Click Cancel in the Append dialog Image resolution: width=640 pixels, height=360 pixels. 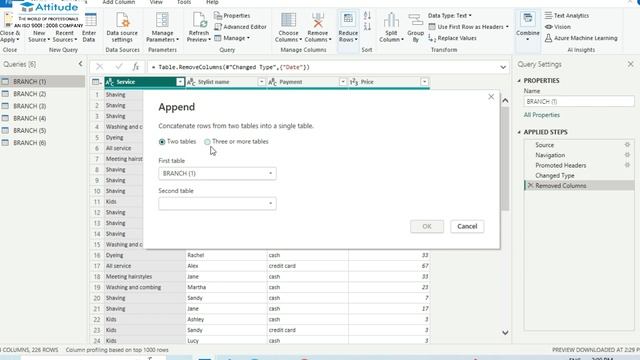467,227
